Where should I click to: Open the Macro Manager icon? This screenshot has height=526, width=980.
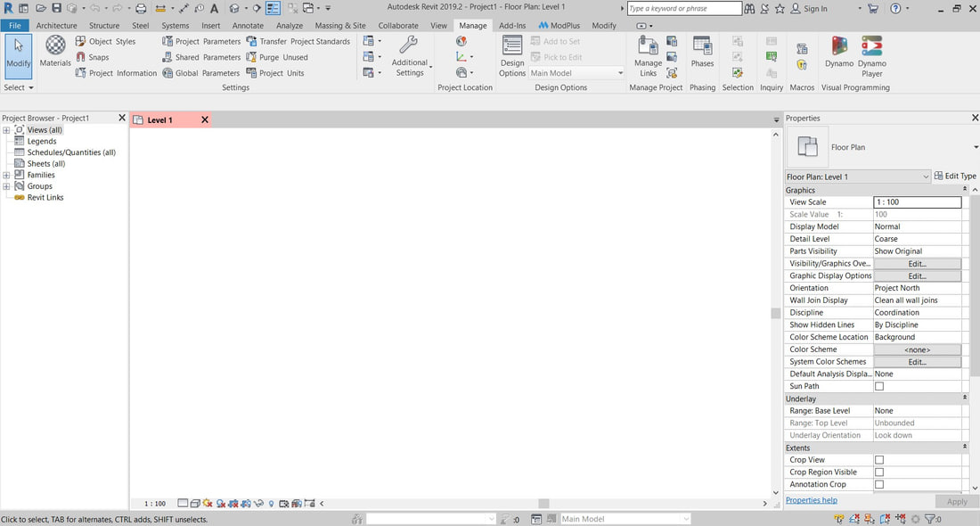click(x=802, y=49)
